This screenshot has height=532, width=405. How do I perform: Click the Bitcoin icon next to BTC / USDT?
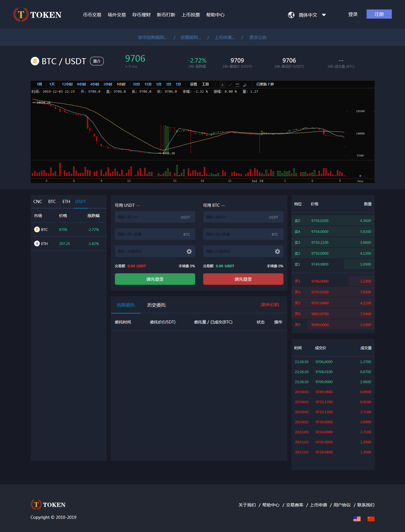pyautogui.click(x=35, y=61)
